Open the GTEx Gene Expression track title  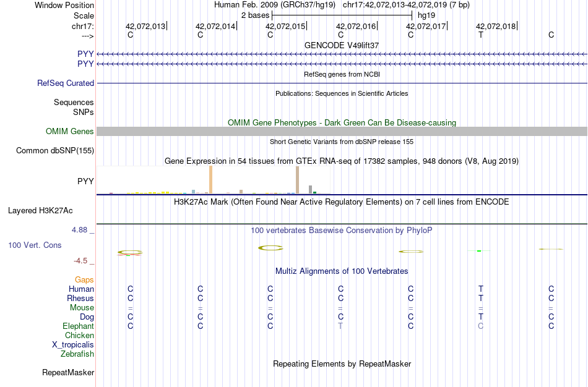(342, 161)
